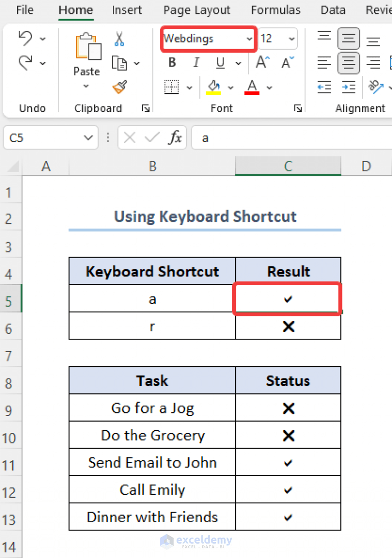Click the Insert Function (fx) icon
This screenshot has height=558, width=392.
[175, 137]
